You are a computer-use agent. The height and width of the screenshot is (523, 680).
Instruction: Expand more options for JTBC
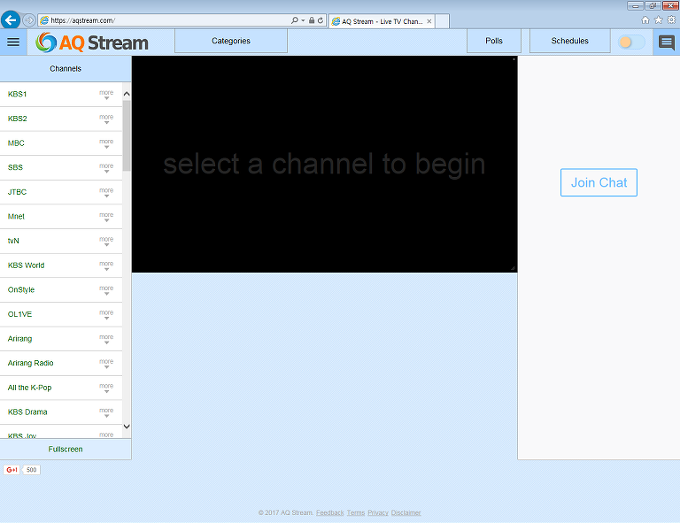click(x=106, y=192)
